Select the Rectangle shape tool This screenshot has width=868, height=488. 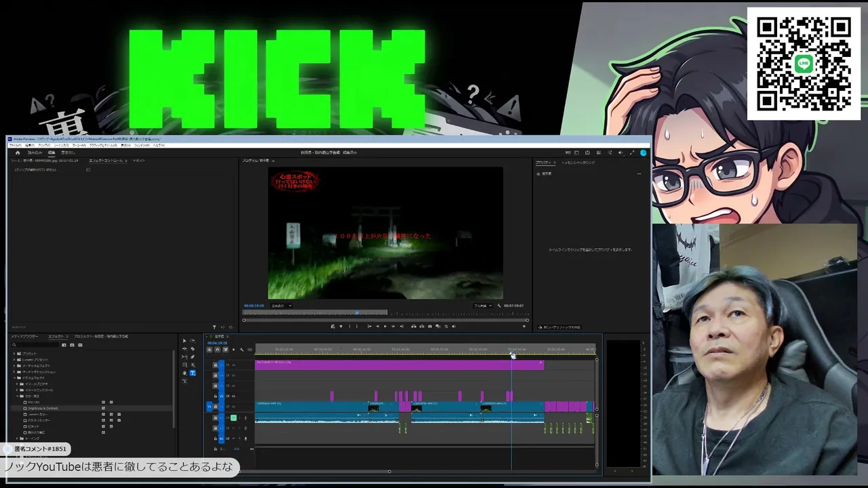click(184, 365)
